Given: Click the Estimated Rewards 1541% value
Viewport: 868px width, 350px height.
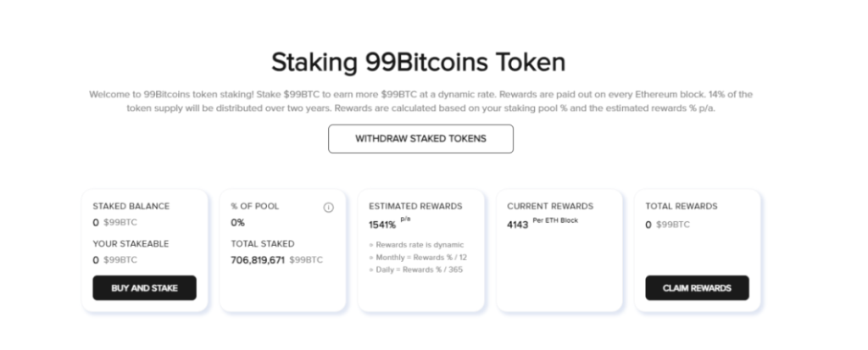Looking at the screenshot, I should [x=382, y=225].
